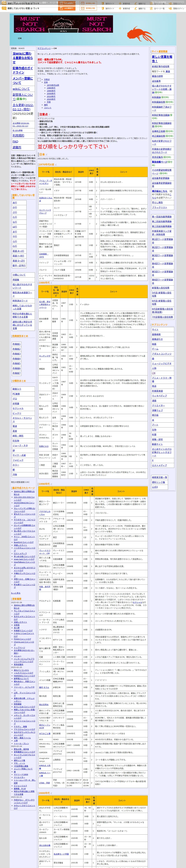
Task: Click the edit pencil next to 1970年代以前
Action: click(56, 165)
